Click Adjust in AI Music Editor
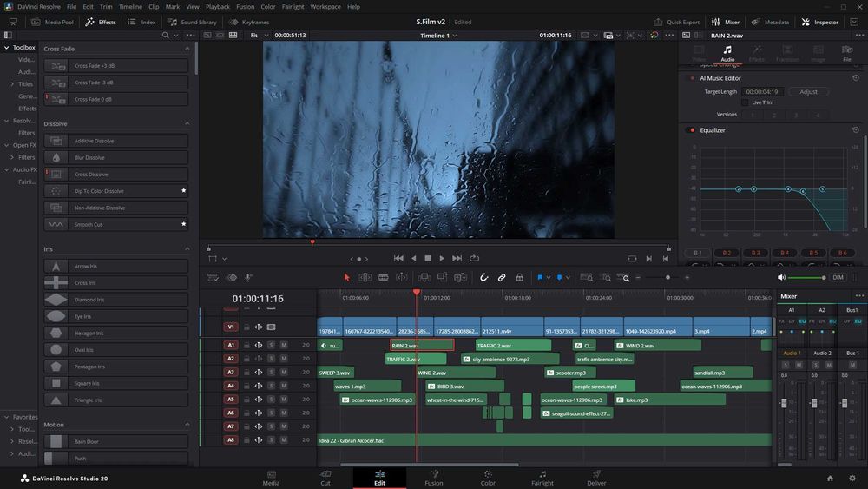868x489 pixels. [808, 92]
